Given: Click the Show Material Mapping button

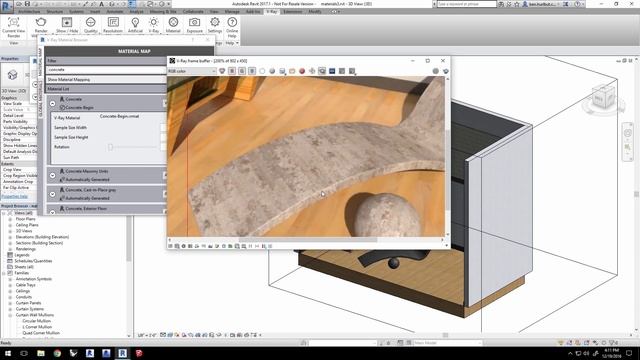Looking at the screenshot, I should pyautogui.click(x=106, y=80).
